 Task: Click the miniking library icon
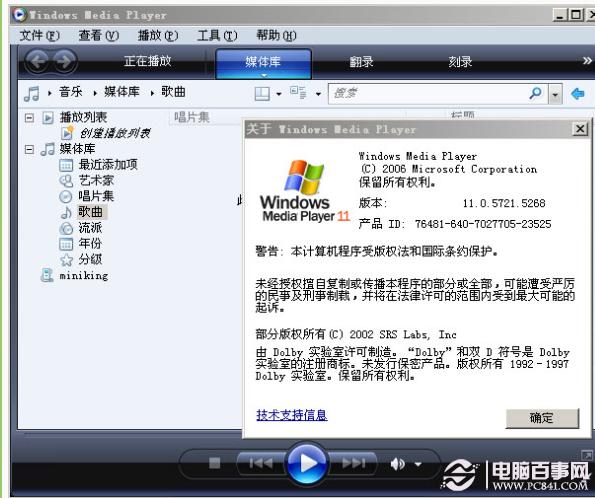pyautogui.click(x=47, y=276)
